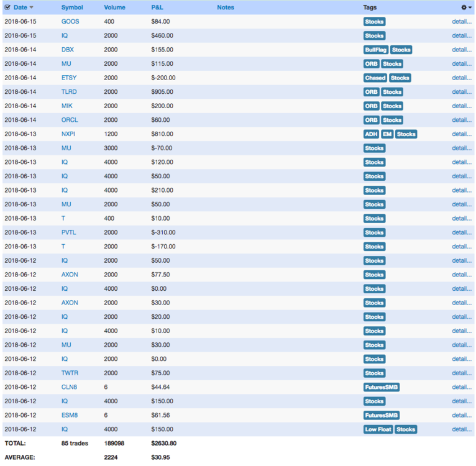The height and width of the screenshot is (466, 476).
Task: Select the $-310.00 P&L value
Action: coord(163,232)
